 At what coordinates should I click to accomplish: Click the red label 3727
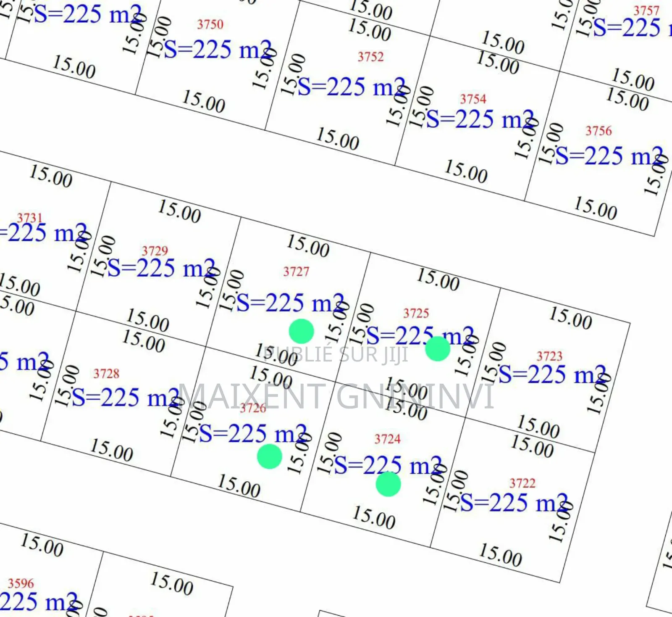[x=296, y=272]
